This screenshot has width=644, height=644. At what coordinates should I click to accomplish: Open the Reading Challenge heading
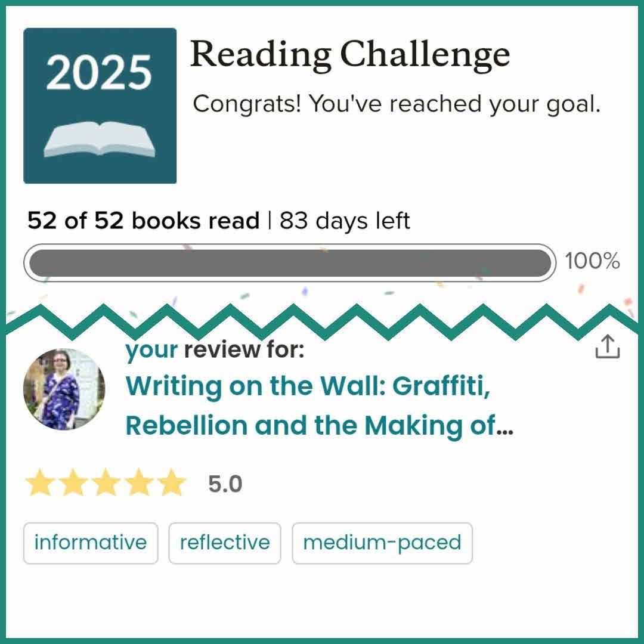pos(350,55)
